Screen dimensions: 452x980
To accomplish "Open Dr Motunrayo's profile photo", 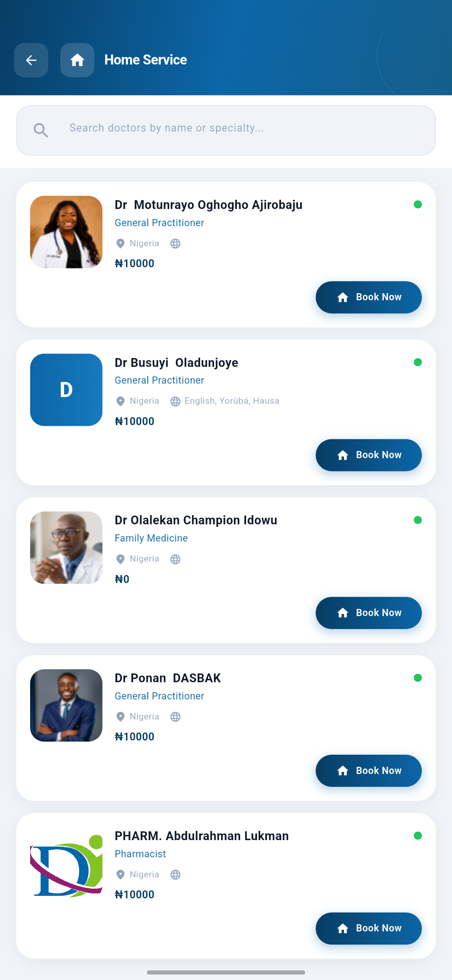I will (66, 232).
